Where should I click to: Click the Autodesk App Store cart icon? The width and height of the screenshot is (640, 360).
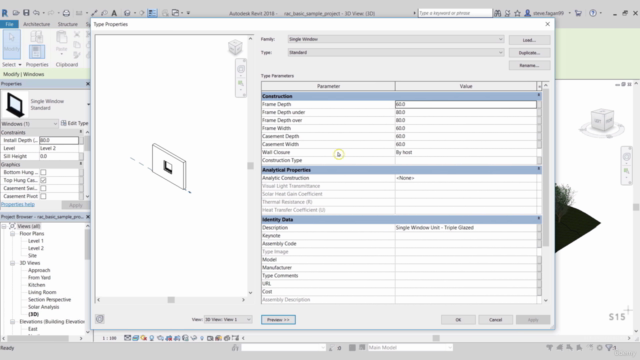pos(578,13)
